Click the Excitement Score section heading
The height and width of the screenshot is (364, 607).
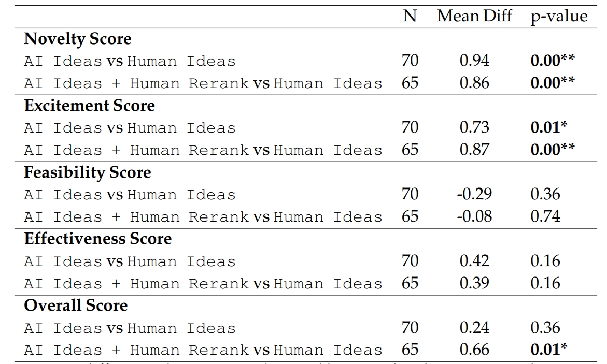(89, 106)
